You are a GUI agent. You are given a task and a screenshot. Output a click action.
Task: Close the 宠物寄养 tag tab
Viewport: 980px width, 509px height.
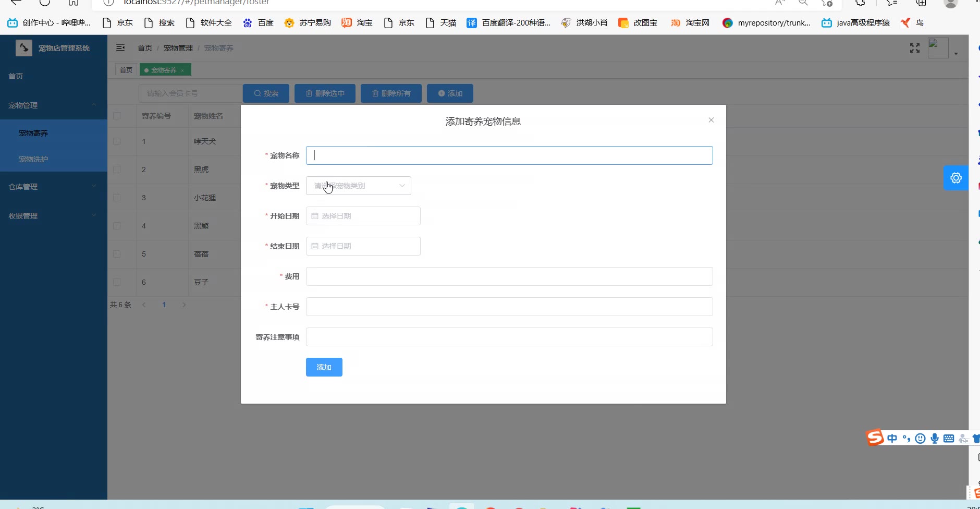(182, 70)
